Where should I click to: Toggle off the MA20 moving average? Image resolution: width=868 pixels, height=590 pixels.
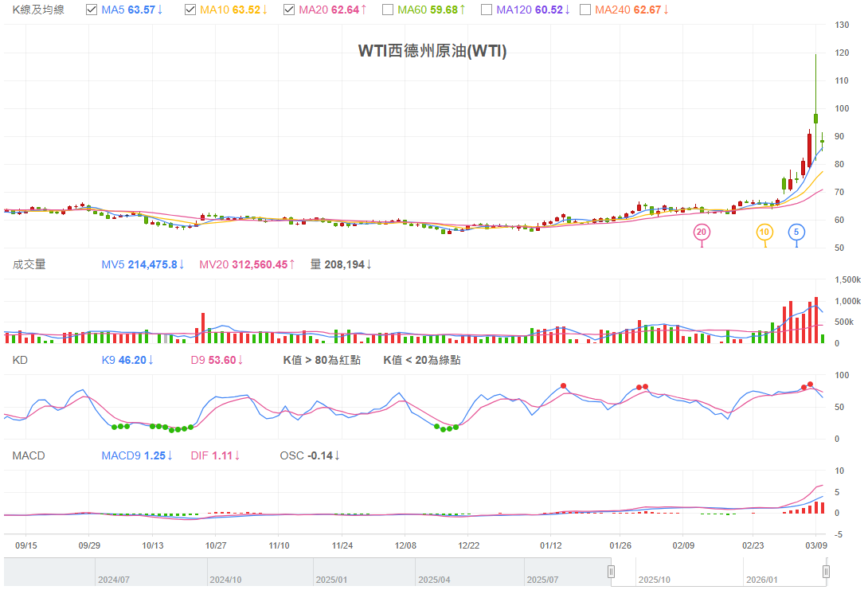click(x=289, y=10)
